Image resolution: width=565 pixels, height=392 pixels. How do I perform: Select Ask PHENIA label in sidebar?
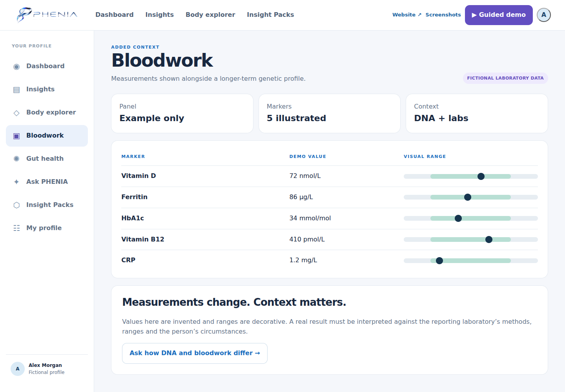[x=47, y=181]
